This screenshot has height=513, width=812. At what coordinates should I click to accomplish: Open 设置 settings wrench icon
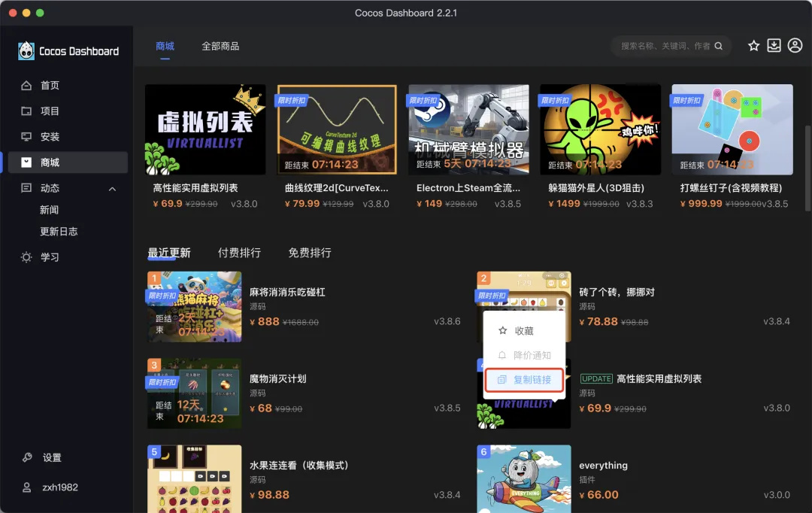[x=27, y=457]
